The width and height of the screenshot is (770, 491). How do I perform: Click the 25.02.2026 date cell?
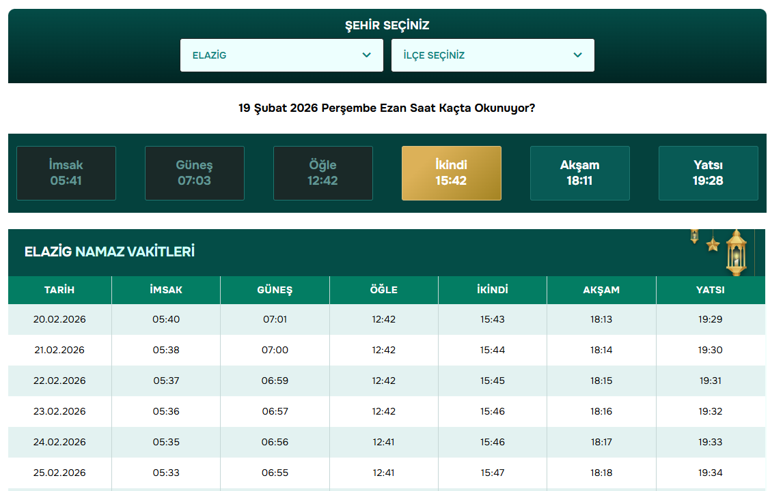tap(59, 473)
